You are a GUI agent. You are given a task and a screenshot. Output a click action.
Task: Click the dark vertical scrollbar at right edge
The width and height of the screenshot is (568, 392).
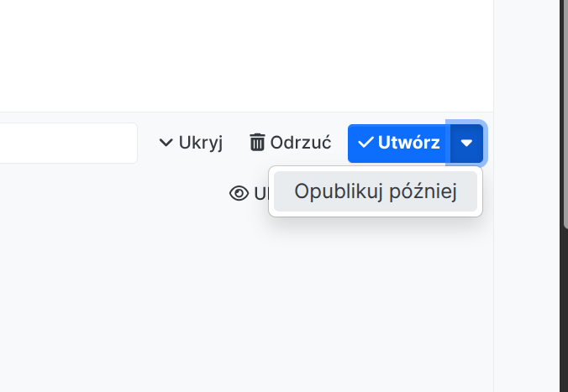pos(565,114)
